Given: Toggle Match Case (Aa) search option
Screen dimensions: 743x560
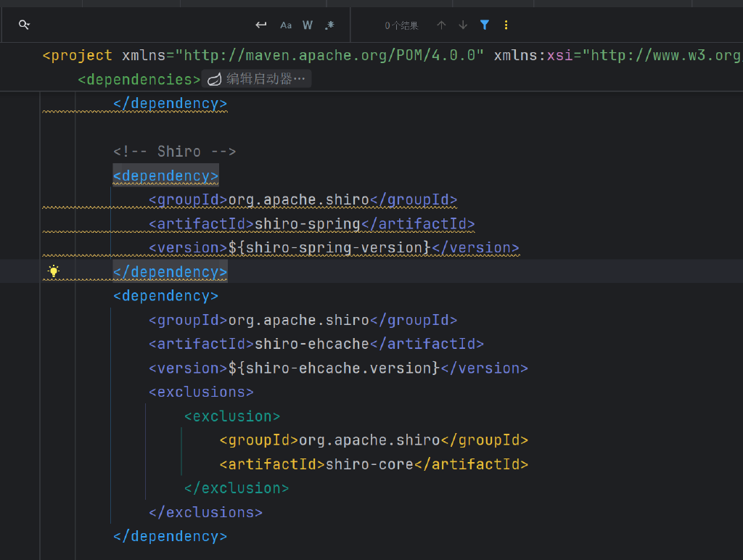Looking at the screenshot, I should coord(286,25).
